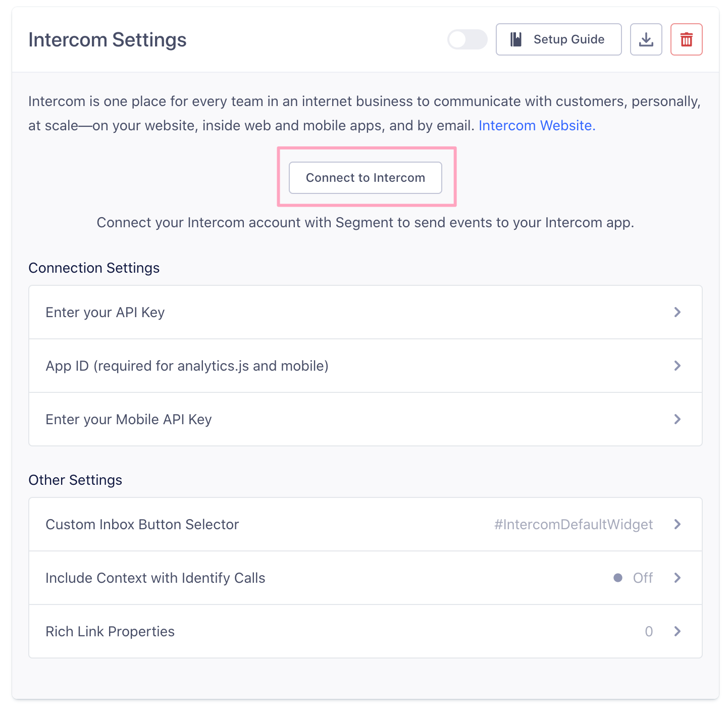Click the book icon in Setup Guide
Image resolution: width=728 pixels, height=708 pixels.
point(516,39)
